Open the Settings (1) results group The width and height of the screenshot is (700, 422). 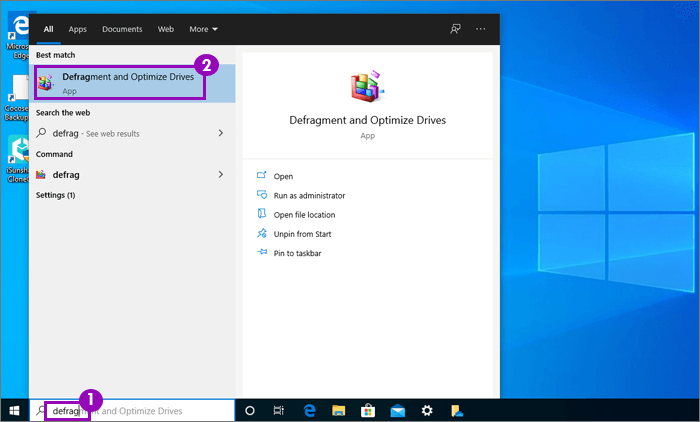click(55, 195)
